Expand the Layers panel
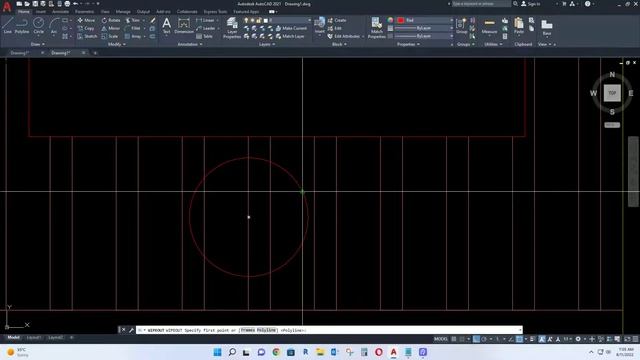Image resolution: width=640 pixels, height=360 pixels. pyautogui.click(x=267, y=44)
